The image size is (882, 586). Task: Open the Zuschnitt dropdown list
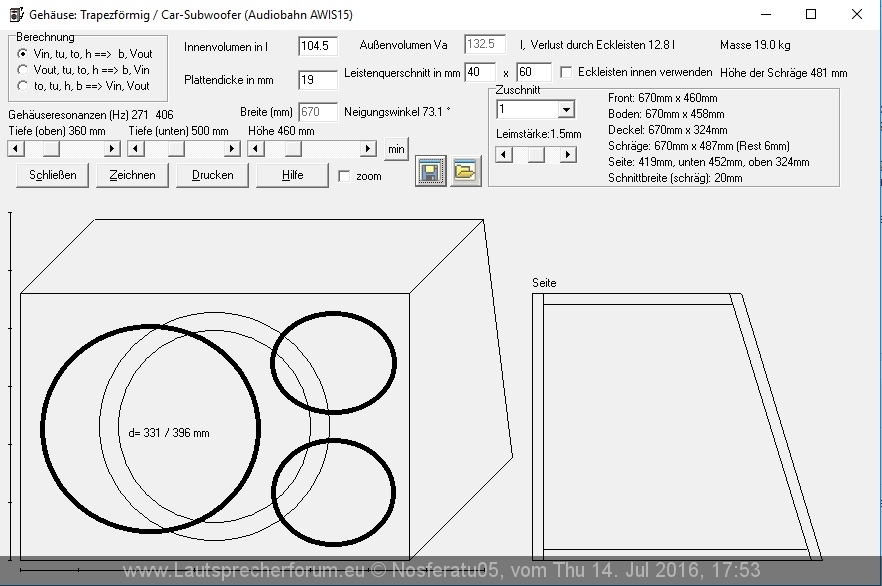click(566, 110)
